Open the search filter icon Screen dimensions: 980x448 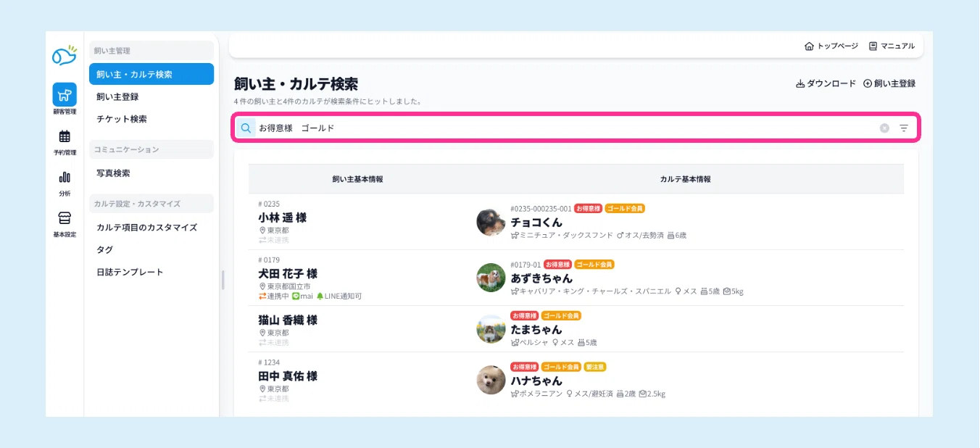click(x=904, y=128)
